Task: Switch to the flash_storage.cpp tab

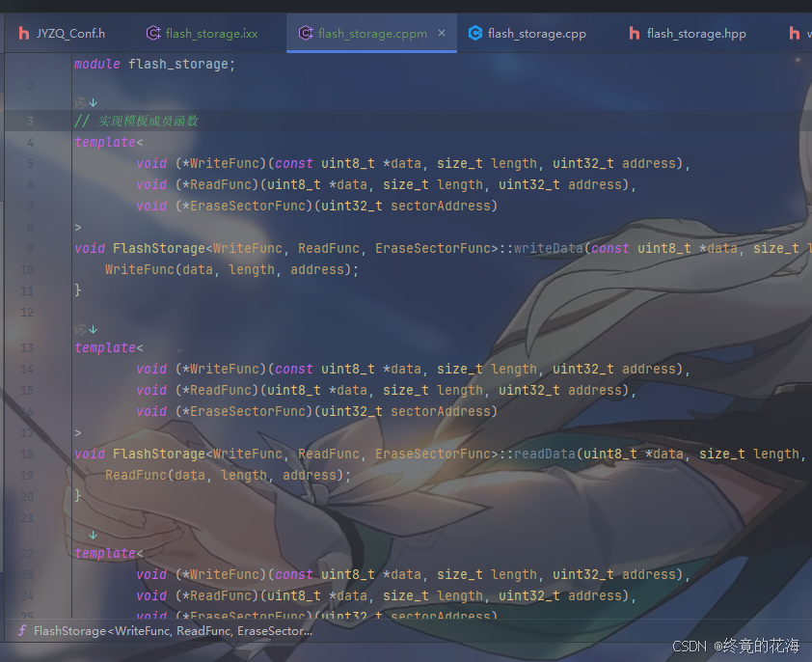Action: [528, 34]
